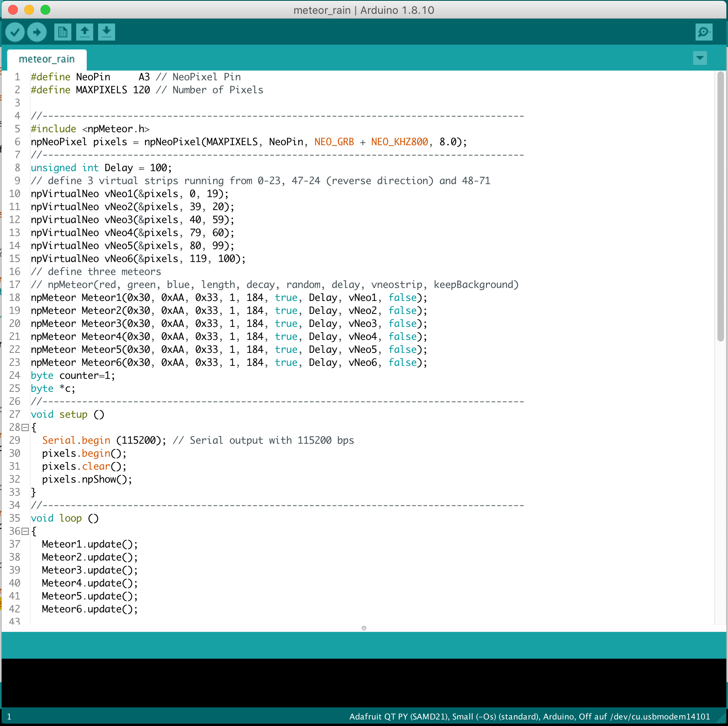Image resolution: width=728 pixels, height=726 pixels.
Task: Click '#define NeoPin' on line 1
Action: tap(71, 77)
